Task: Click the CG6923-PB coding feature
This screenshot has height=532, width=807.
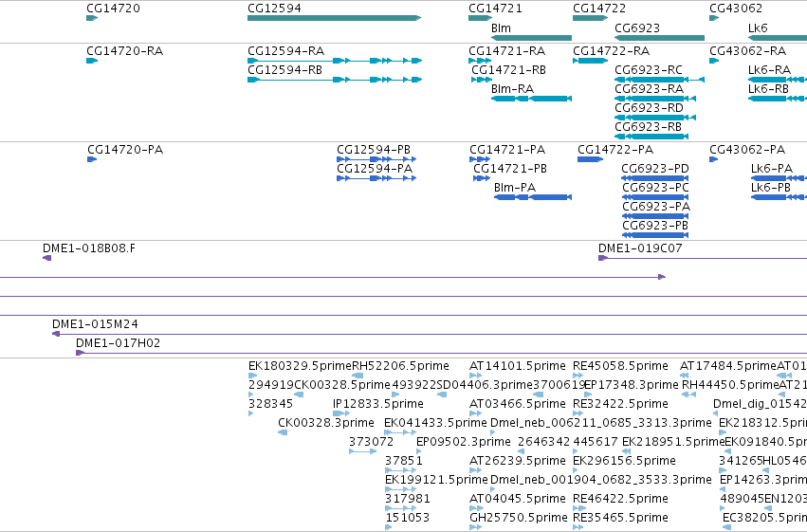Action: pyautogui.click(x=654, y=235)
